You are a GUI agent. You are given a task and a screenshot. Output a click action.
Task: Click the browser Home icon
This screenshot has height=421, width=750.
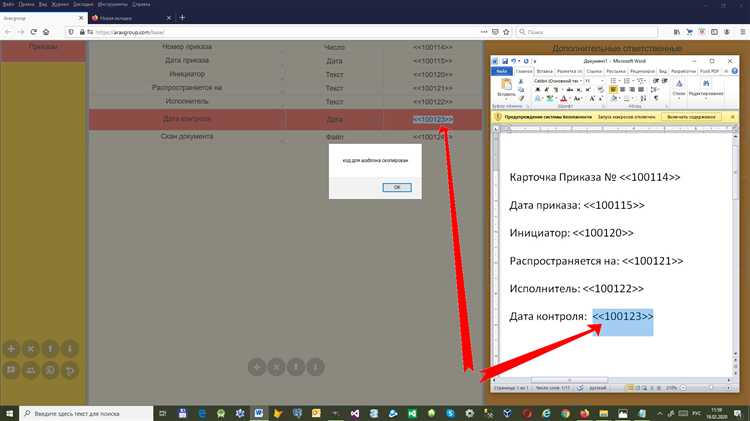tap(46, 32)
